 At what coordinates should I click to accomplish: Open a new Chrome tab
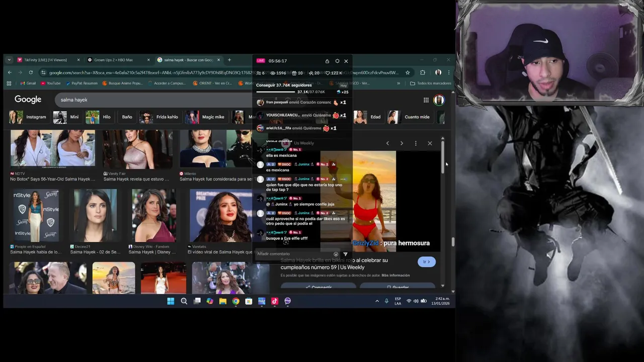pos(229,60)
